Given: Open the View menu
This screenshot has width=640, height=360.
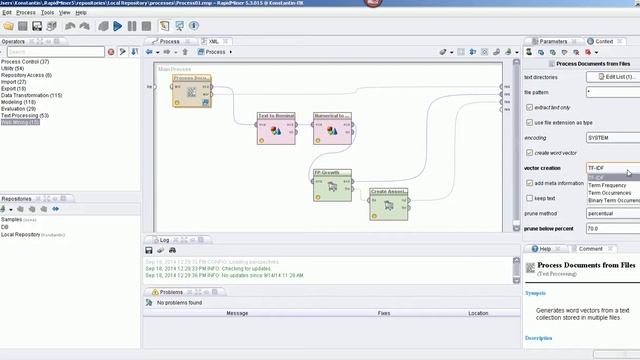Looking at the screenshot, I should tap(64, 13).
